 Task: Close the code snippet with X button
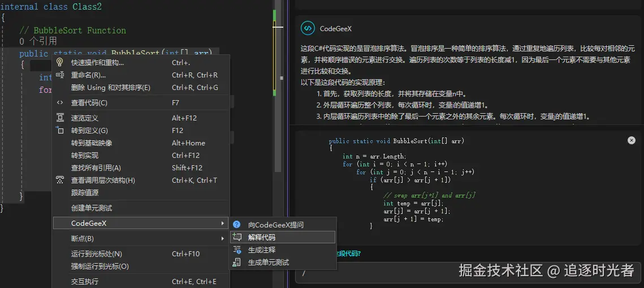click(632, 140)
